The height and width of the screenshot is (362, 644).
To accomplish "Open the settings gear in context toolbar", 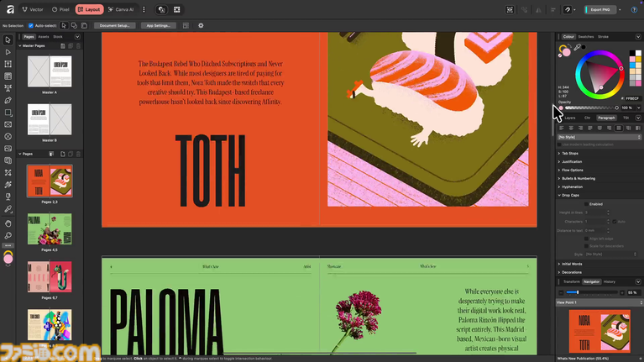I will [x=201, y=26].
